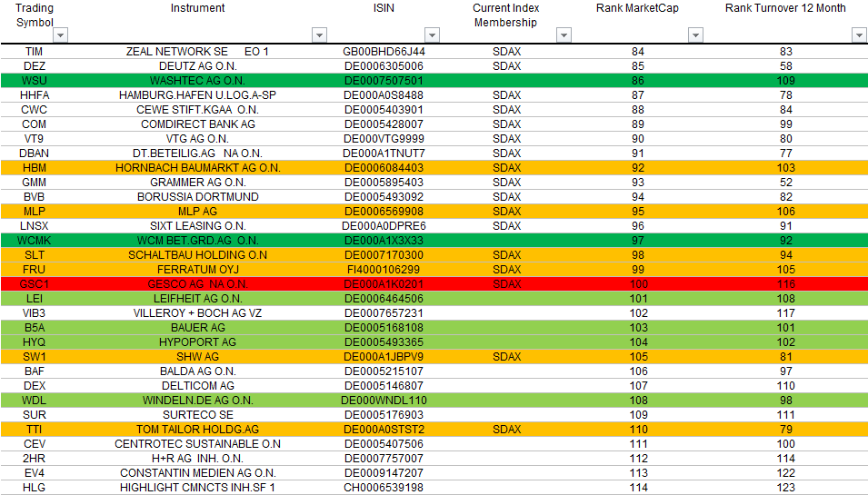This screenshot has width=868, height=495.
Task: Select the ISIN header cell
Action: 384,8
